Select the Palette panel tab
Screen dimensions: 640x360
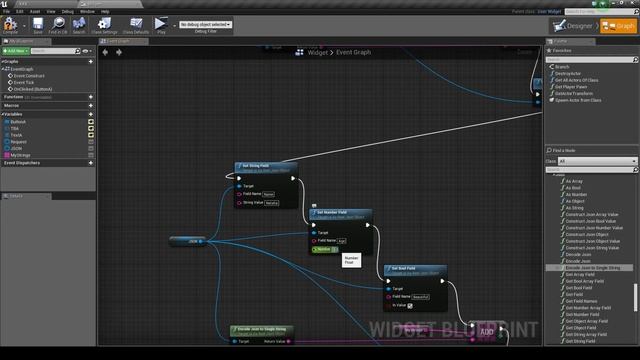[570, 41]
